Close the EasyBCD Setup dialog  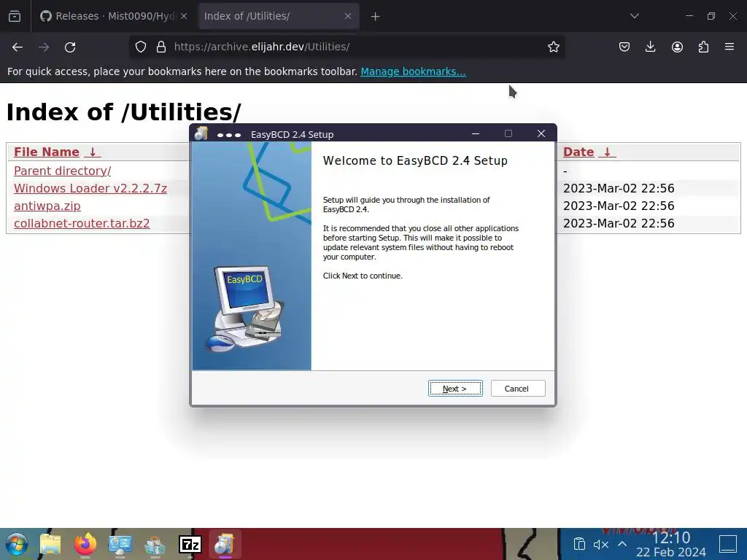[x=541, y=133]
